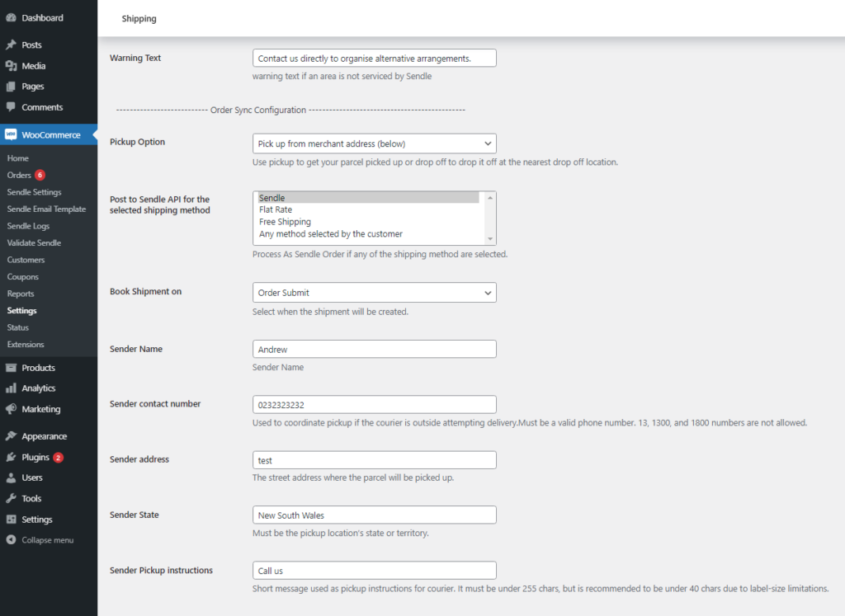845x616 pixels.
Task: Open the Pickup Option dropdown
Action: coord(374,143)
